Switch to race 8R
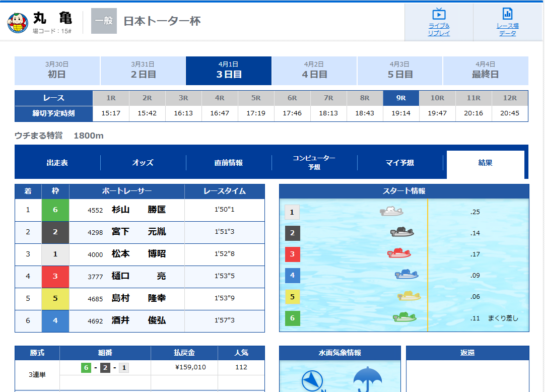This screenshot has width=545, height=392. (x=365, y=98)
